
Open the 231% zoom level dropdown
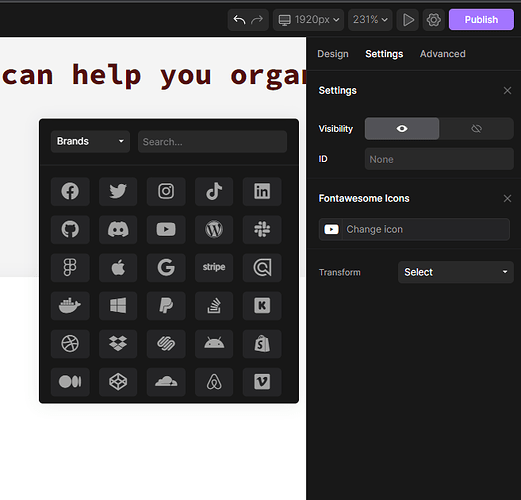pos(370,20)
